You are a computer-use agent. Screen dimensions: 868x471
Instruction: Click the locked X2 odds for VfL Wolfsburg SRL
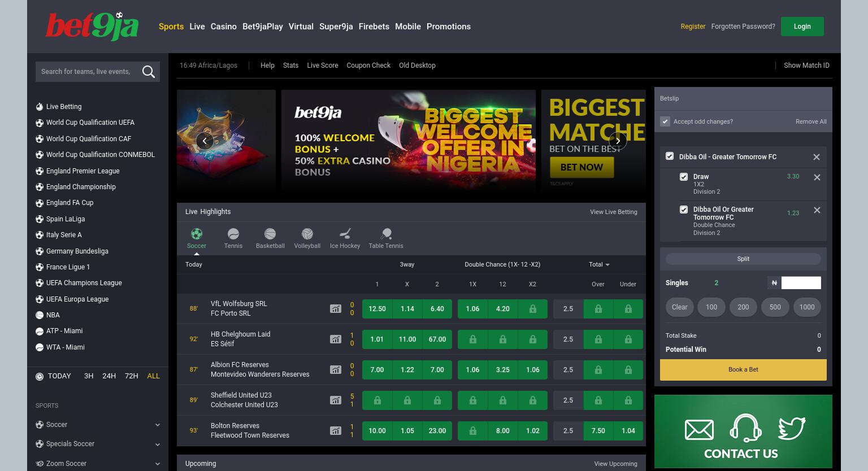(532, 309)
